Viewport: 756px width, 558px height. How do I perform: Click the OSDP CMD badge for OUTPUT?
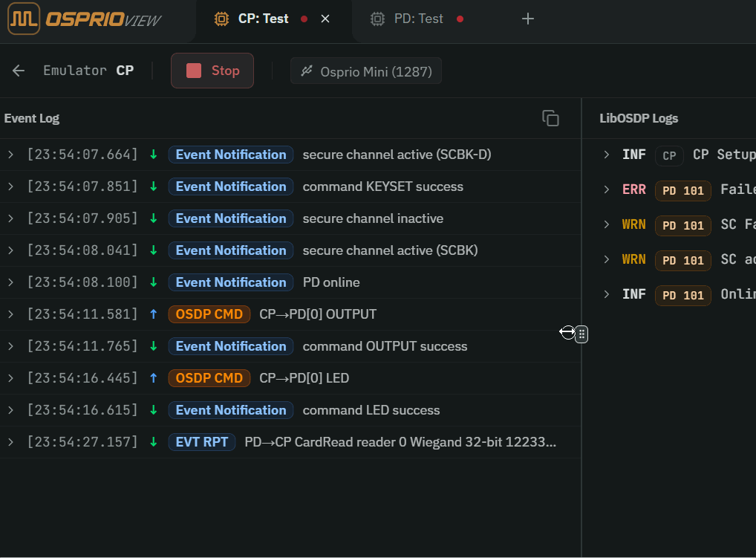(x=209, y=314)
